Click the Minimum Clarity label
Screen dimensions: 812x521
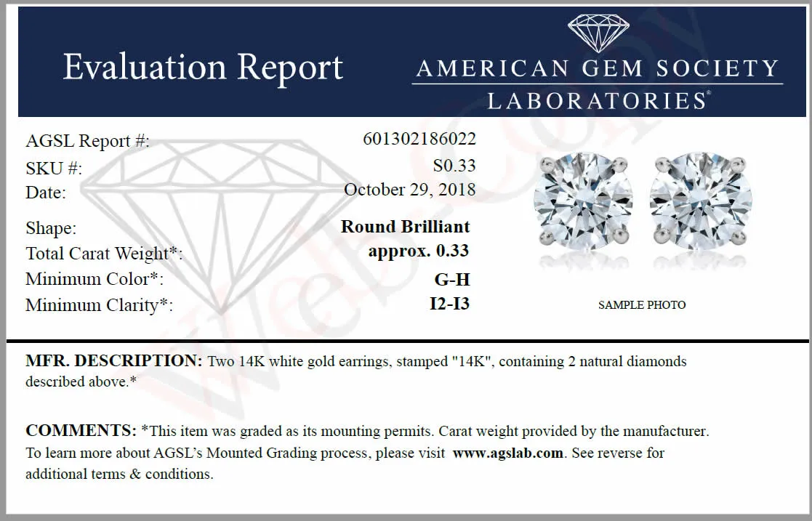pos(99,305)
